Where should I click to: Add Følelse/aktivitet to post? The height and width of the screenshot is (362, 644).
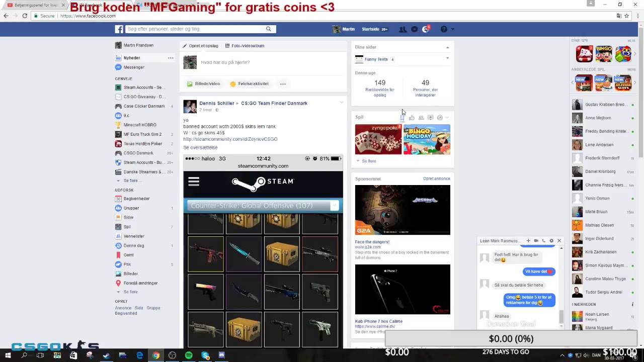[249, 84]
